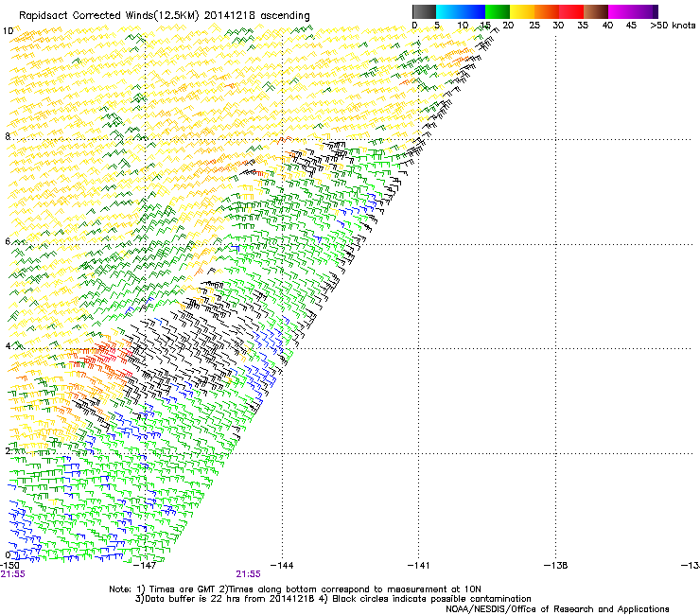Screen dimensions: 700x615
Task: Click the blue 10-15 knots legend swatch
Action: click(x=473, y=11)
